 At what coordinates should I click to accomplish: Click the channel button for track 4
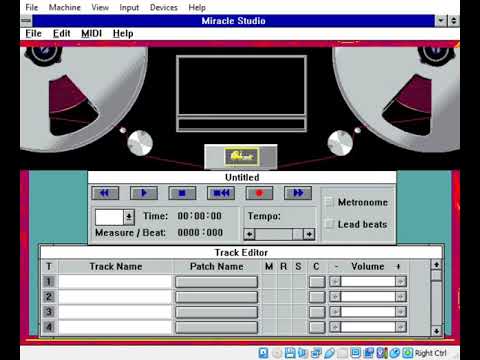[x=317, y=327]
